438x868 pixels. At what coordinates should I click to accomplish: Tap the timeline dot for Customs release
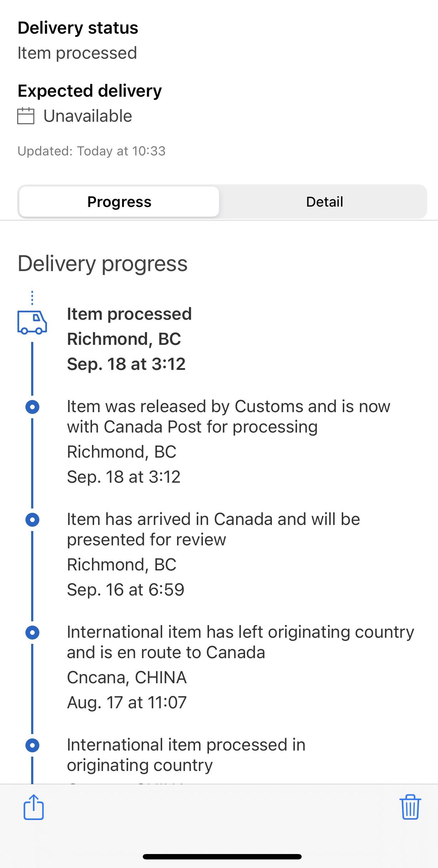pos(32,407)
